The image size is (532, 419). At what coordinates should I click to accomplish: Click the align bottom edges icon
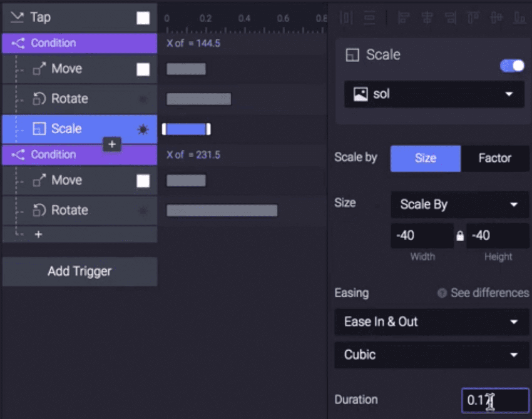[x=520, y=17]
